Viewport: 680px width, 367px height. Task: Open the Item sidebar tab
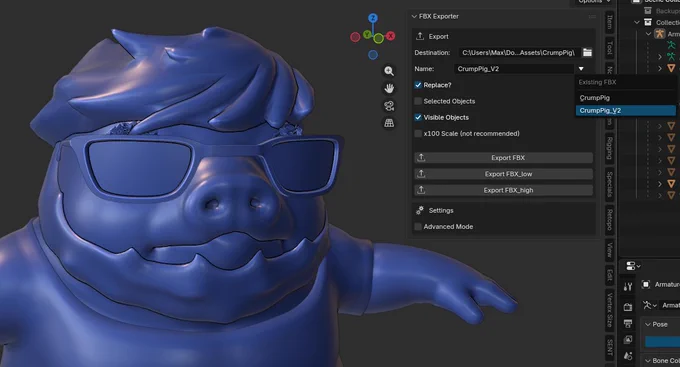pos(610,22)
